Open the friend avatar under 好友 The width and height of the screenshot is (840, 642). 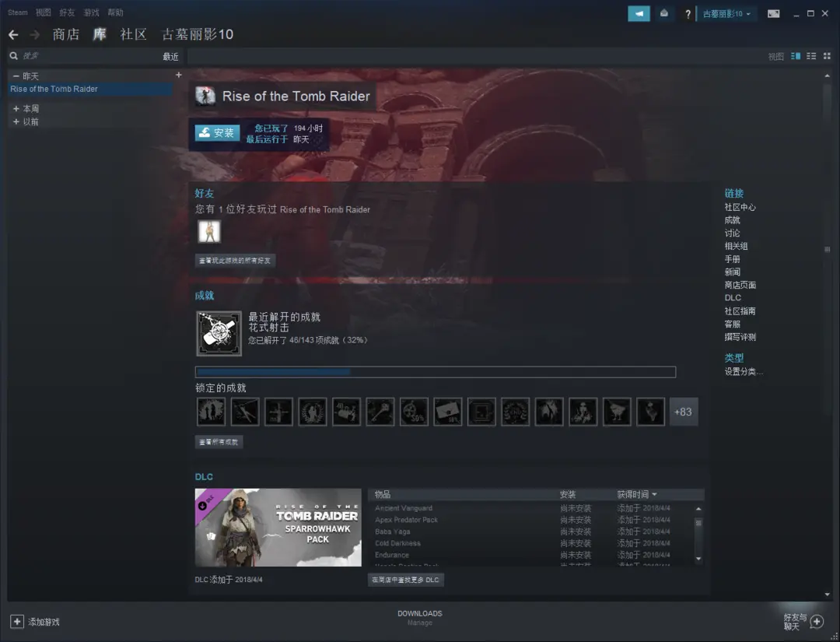(x=209, y=231)
